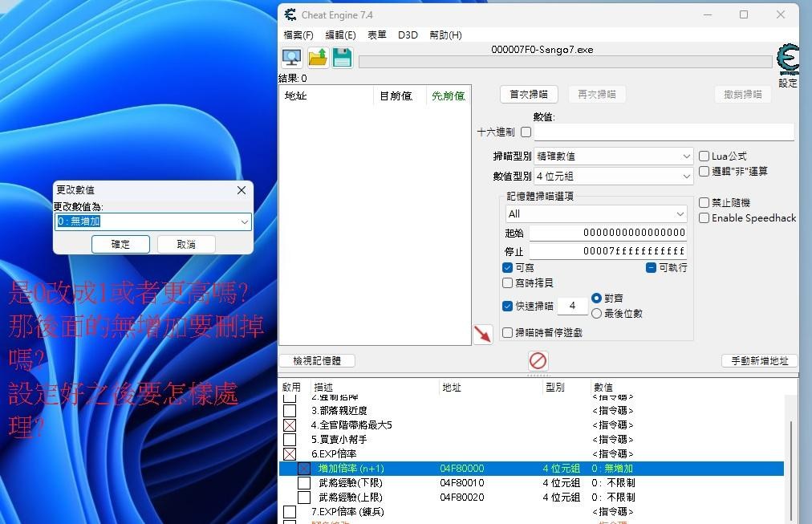Click the 先前值 column header
The image size is (812, 524).
pos(448,95)
